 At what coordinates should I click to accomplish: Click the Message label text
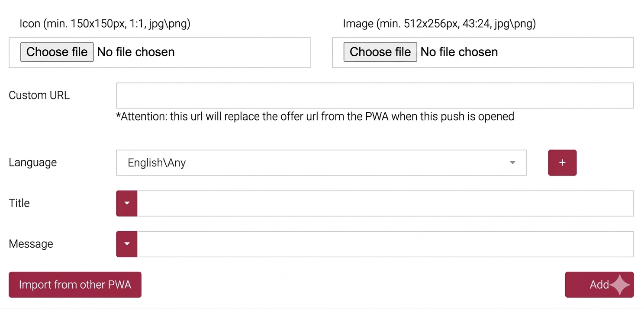point(31,244)
